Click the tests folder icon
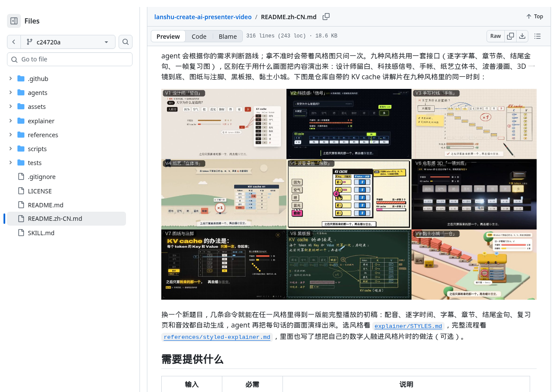 pyautogui.click(x=21, y=163)
